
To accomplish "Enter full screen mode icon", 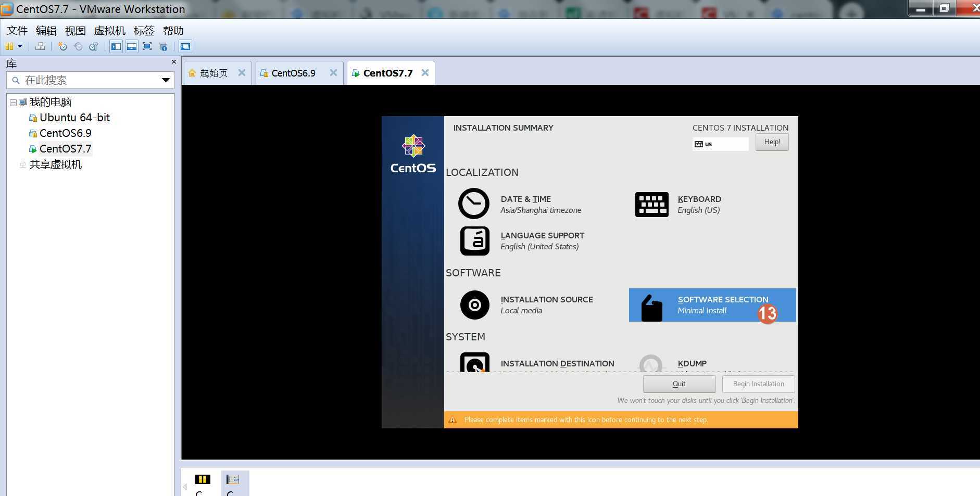I will (147, 46).
